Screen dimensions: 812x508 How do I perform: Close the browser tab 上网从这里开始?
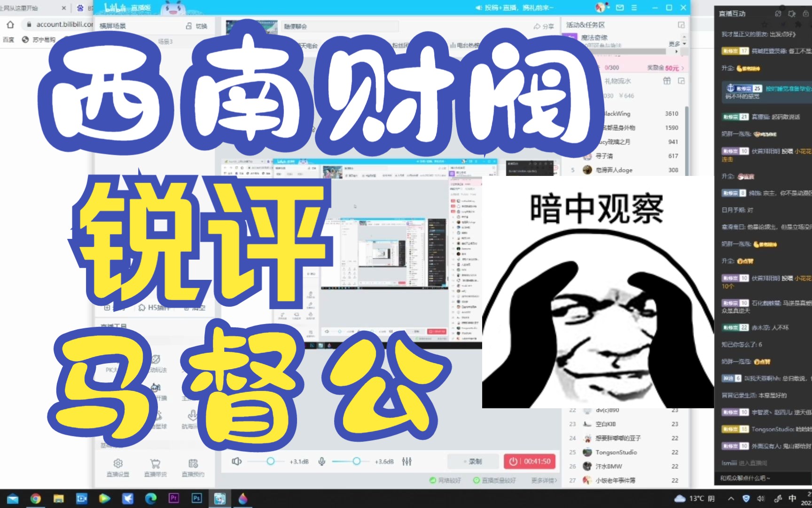[64, 8]
